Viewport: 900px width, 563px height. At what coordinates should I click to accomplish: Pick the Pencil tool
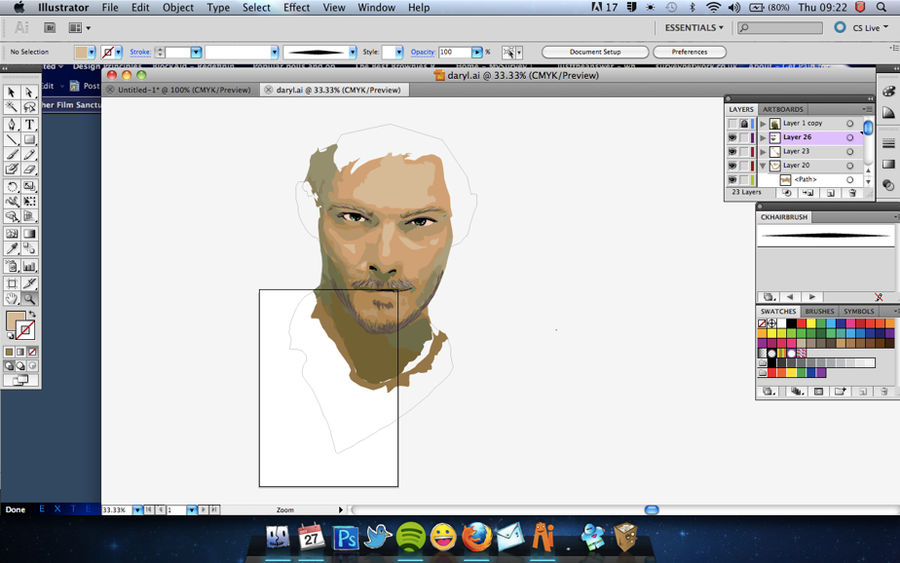(29, 154)
